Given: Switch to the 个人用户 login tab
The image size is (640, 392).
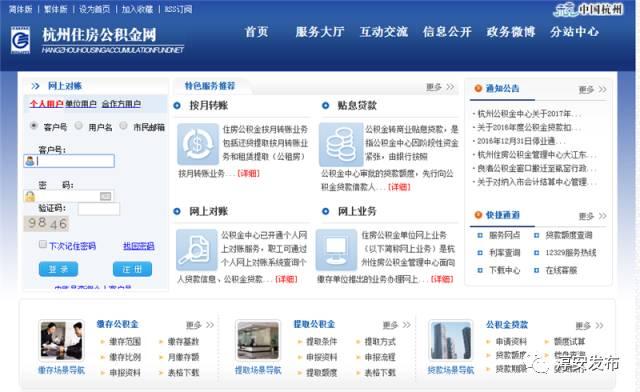Looking at the screenshot, I should point(46,104).
